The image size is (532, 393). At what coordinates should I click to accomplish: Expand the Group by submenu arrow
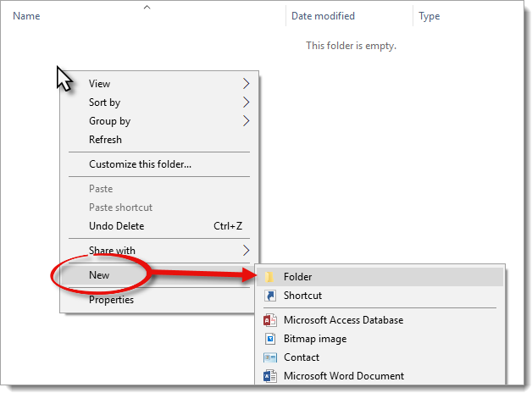click(247, 121)
